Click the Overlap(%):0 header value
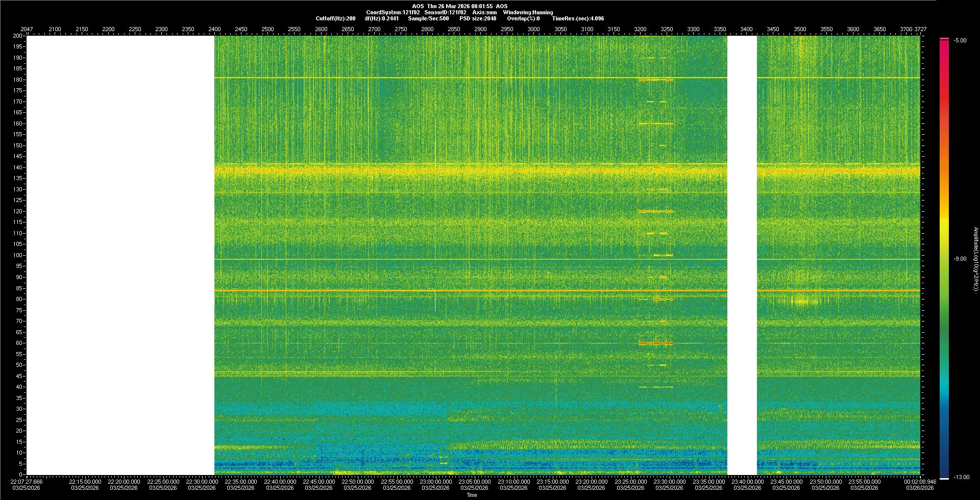This screenshot has height=500, width=980. click(523, 18)
